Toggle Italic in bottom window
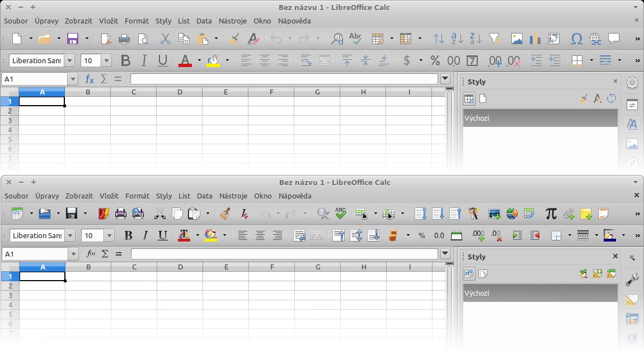 point(145,235)
